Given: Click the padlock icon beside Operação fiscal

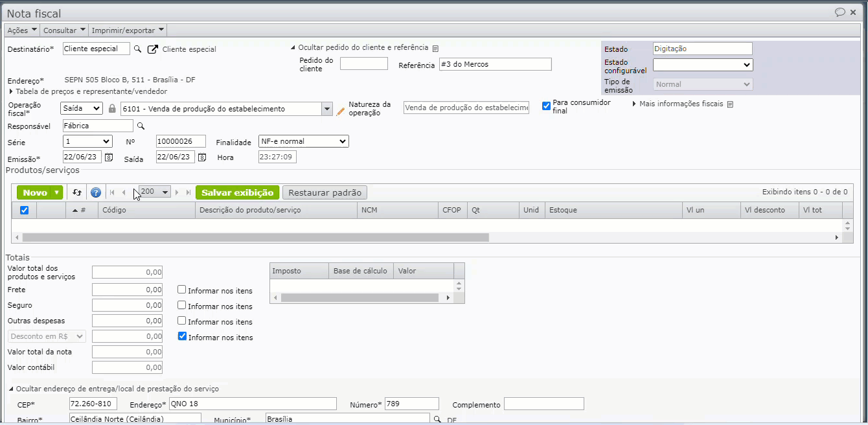Looking at the screenshot, I should pyautogui.click(x=112, y=109).
